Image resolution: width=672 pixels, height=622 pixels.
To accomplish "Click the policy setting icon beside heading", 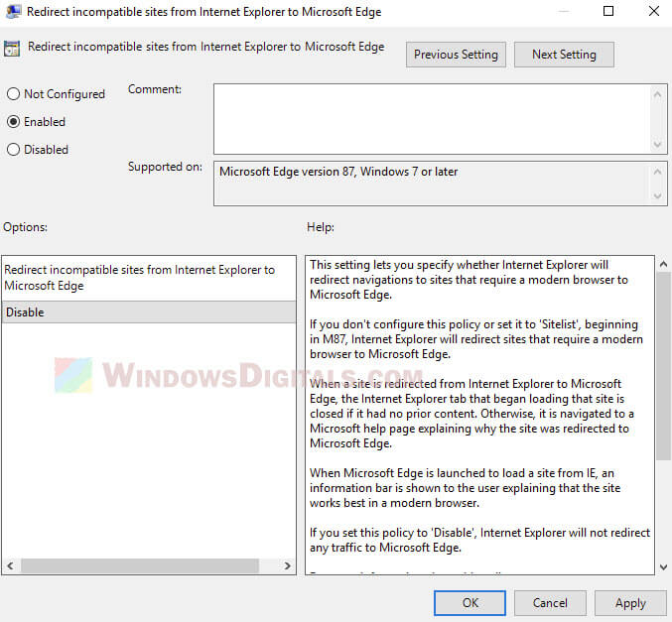I will 12,49.
